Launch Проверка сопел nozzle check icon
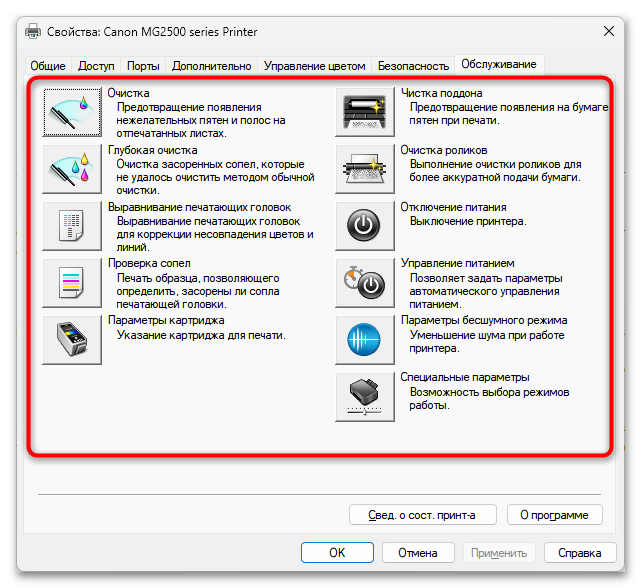 click(72, 283)
